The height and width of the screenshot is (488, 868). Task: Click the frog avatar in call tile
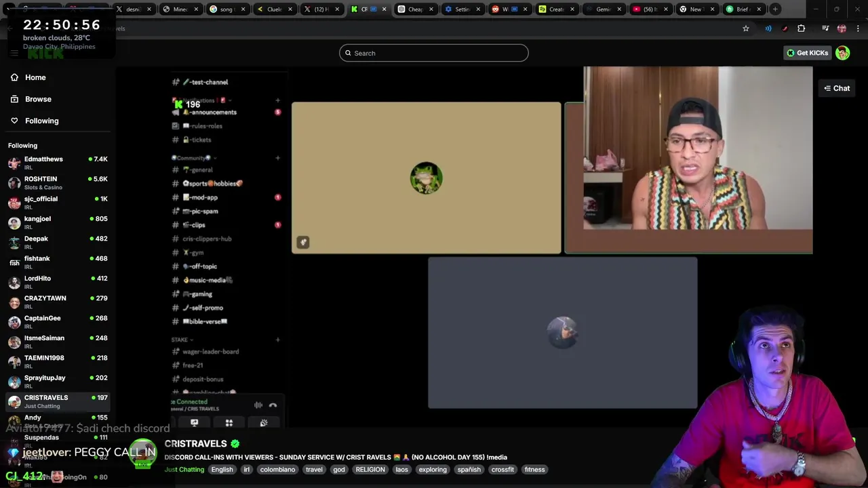(x=427, y=178)
